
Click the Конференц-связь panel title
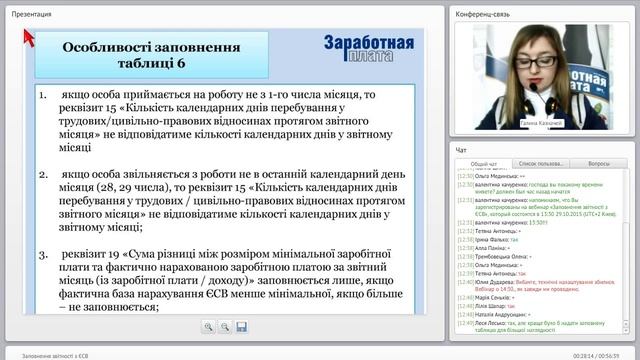pos(482,14)
